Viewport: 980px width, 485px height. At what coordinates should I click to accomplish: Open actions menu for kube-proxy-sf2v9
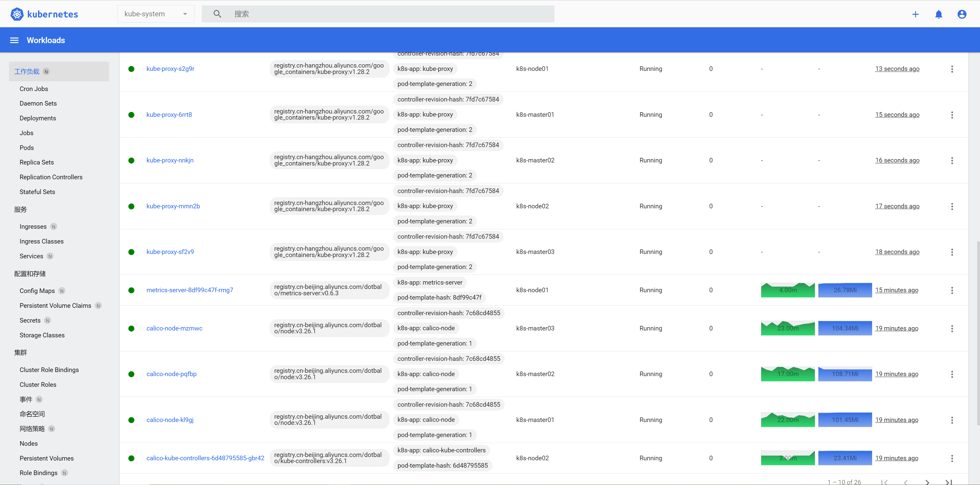(x=952, y=252)
